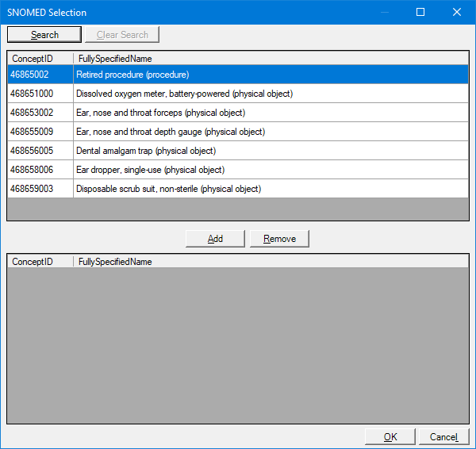
Task: Select ConceptID cell 468653002
Action: pyautogui.click(x=40, y=113)
